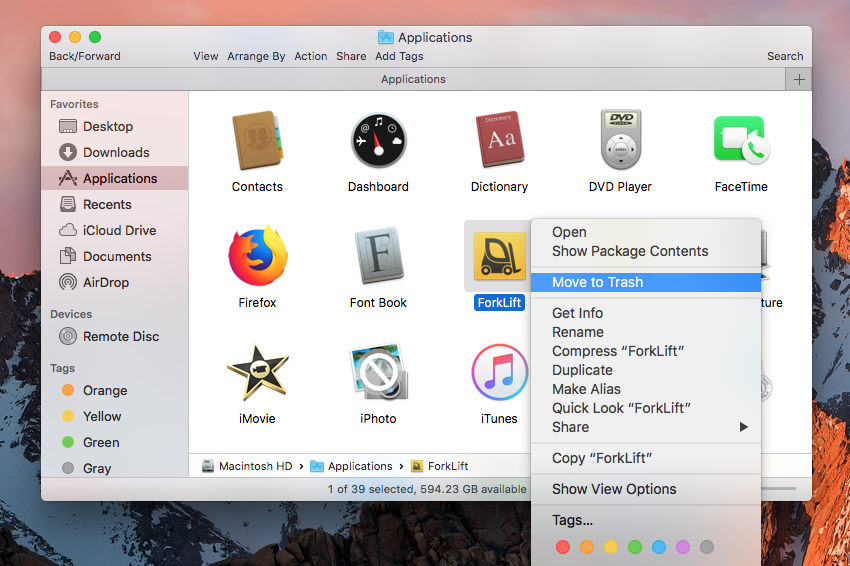Open Documents in the sidebar

(x=115, y=256)
